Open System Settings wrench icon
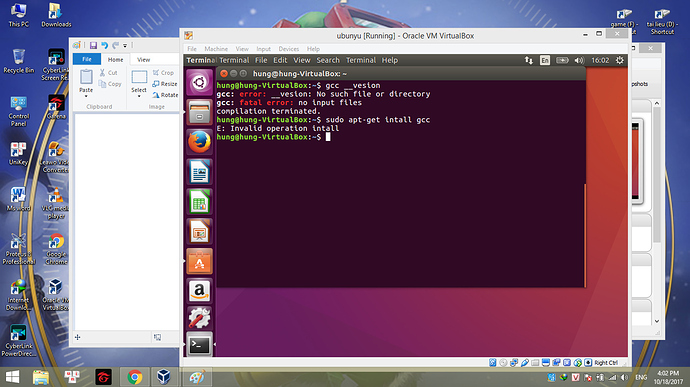Viewport: 690px width, 387px height. pos(199,318)
